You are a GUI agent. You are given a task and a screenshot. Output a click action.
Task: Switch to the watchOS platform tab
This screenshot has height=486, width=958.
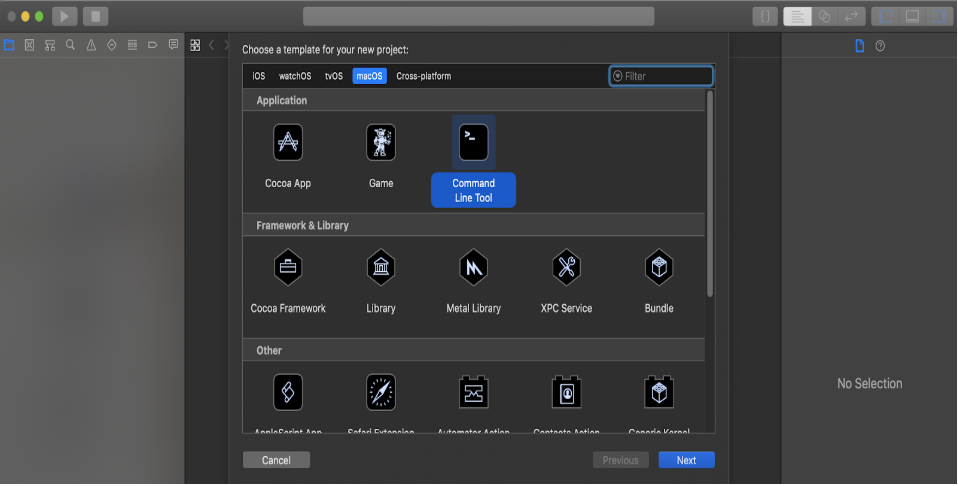click(x=295, y=76)
